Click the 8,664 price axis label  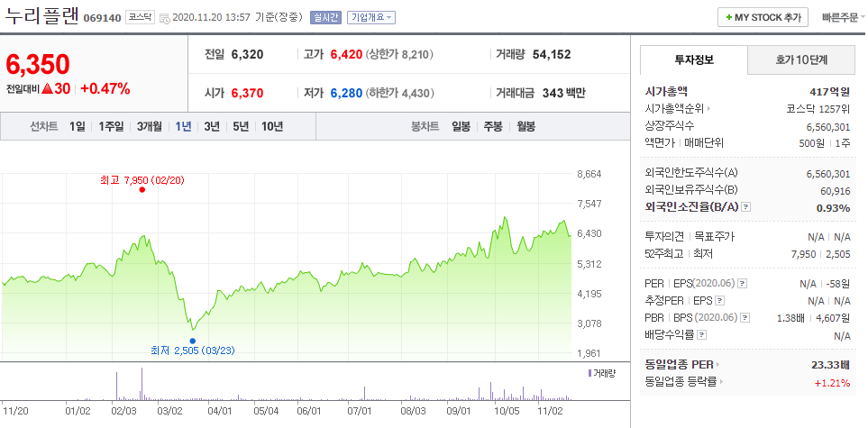(589, 174)
